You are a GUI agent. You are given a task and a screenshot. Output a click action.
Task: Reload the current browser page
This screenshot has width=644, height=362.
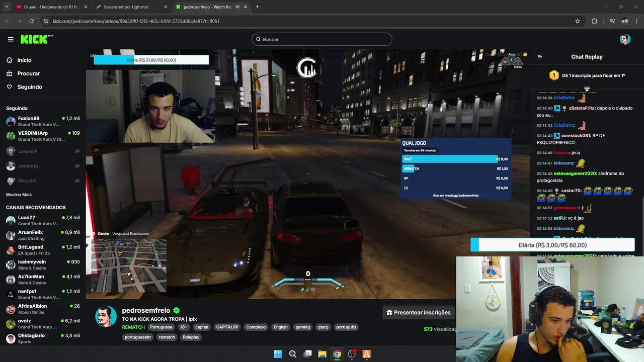(31, 21)
